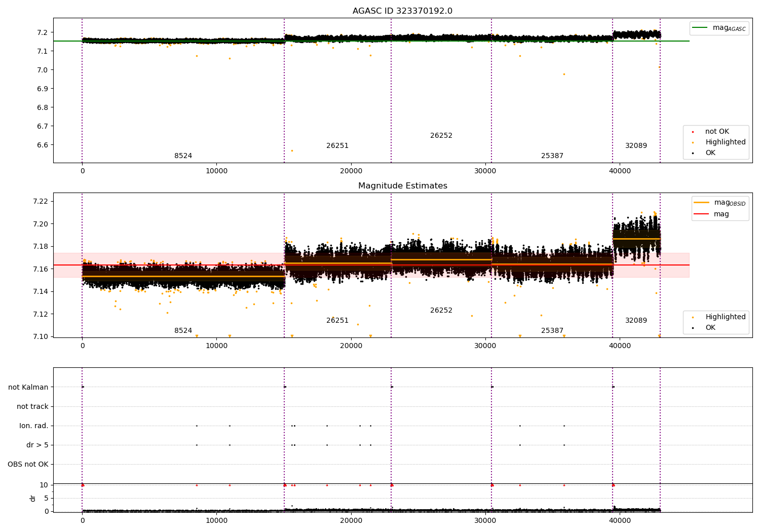Click the 'Highlighted' legend entry in top plot
This screenshot has width=760, height=532.
tap(726, 142)
